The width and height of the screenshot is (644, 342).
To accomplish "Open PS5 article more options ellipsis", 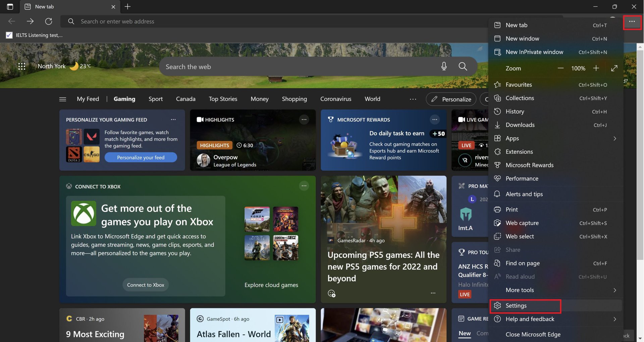I will click(x=433, y=293).
